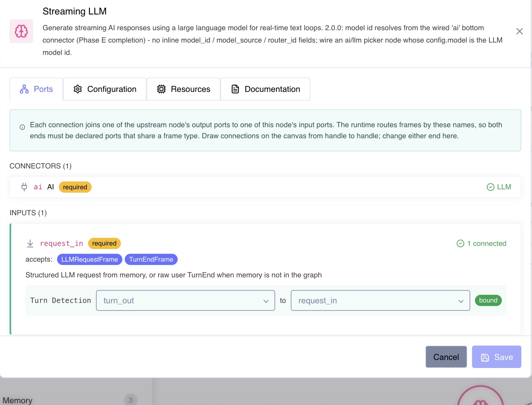The width and height of the screenshot is (532, 405).
Task: Click the LLM connected check icon
Action: (490, 187)
